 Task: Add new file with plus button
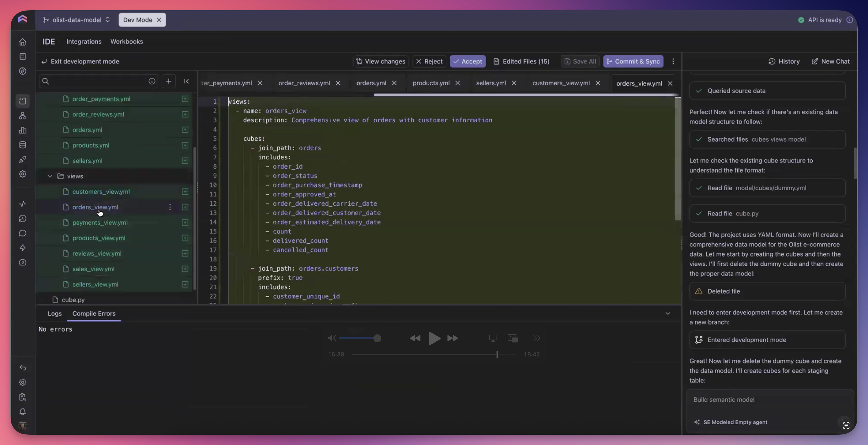168,81
